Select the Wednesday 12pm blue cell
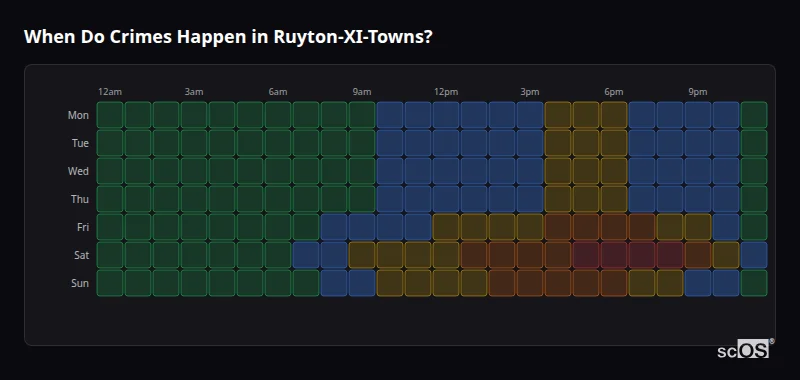This screenshot has width=800, height=380. 446,171
